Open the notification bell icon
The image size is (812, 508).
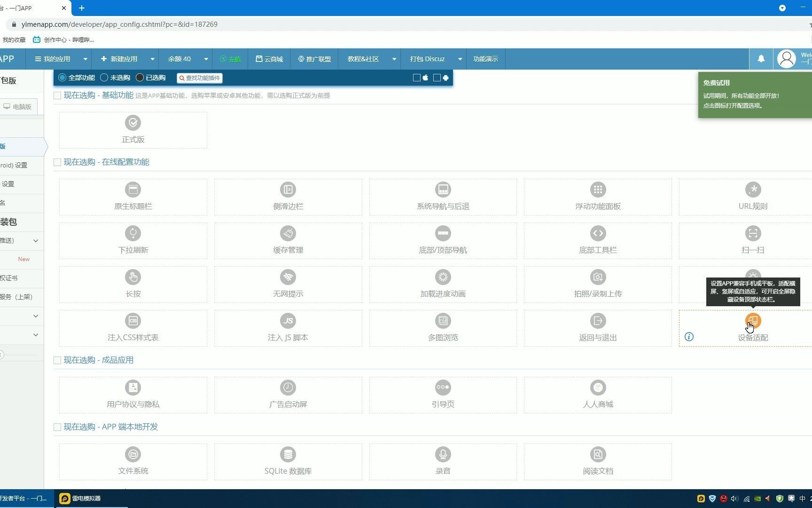click(761, 59)
